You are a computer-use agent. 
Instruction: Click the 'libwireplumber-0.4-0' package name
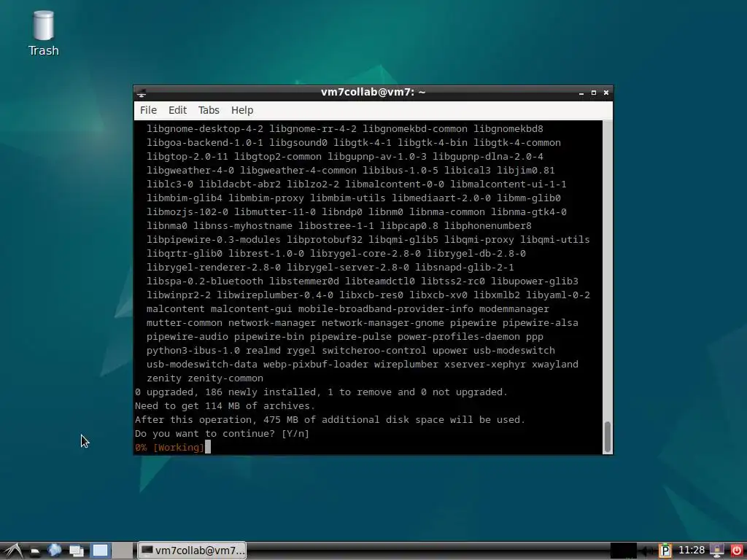coord(275,295)
